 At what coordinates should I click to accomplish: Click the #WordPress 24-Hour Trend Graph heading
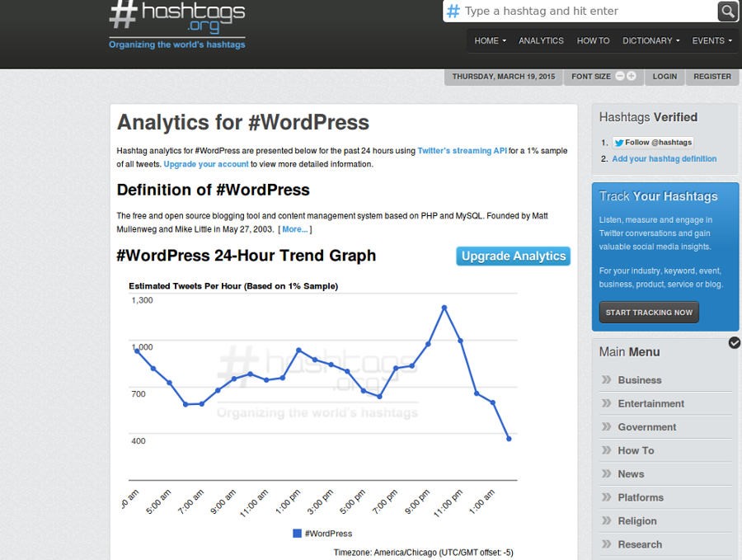tap(246, 256)
